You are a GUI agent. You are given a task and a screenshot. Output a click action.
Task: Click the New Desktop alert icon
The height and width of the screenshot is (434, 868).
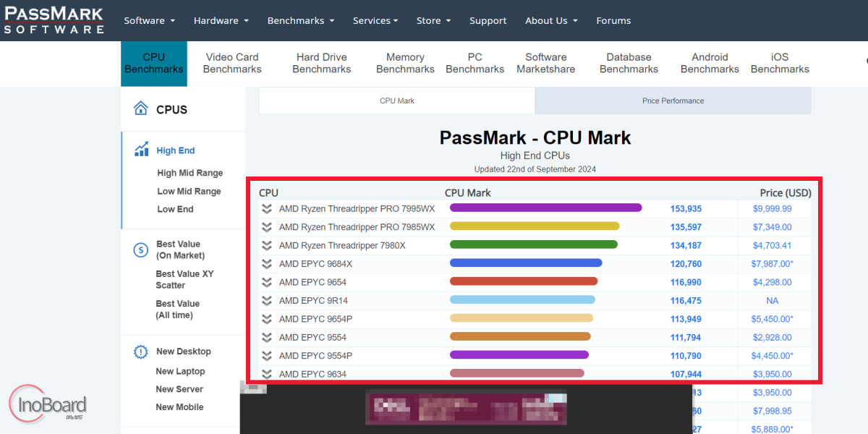140,352
